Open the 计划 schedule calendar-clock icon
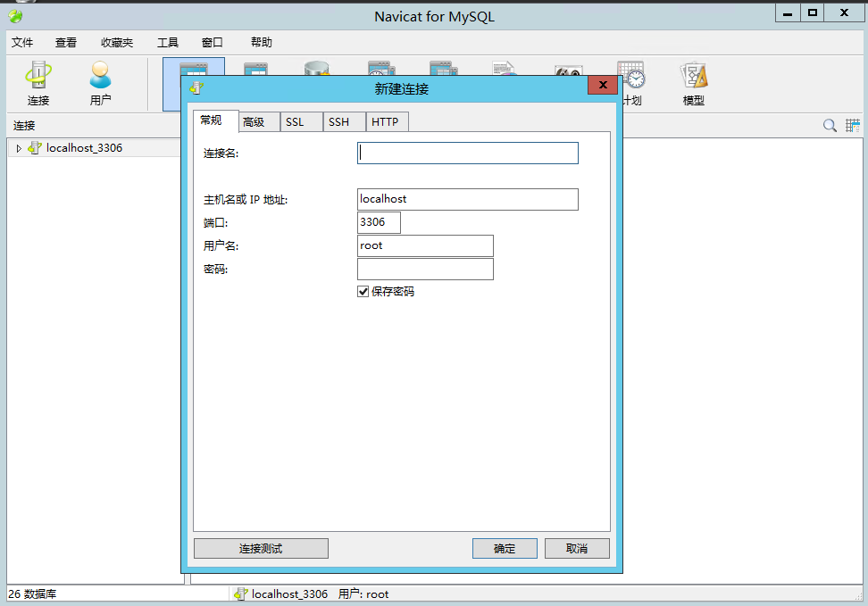Screen dimensions: 868x606 (x=631, y=75)
